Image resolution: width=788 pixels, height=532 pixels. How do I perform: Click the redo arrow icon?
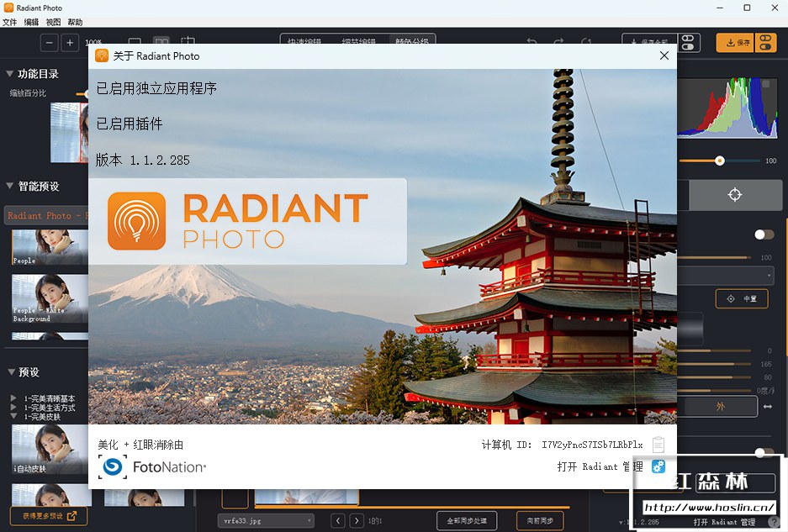[558, 41]
